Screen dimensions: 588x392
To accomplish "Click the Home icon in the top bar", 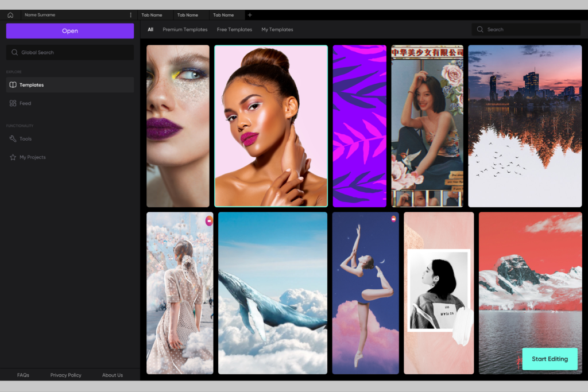I will pos(9,14).
